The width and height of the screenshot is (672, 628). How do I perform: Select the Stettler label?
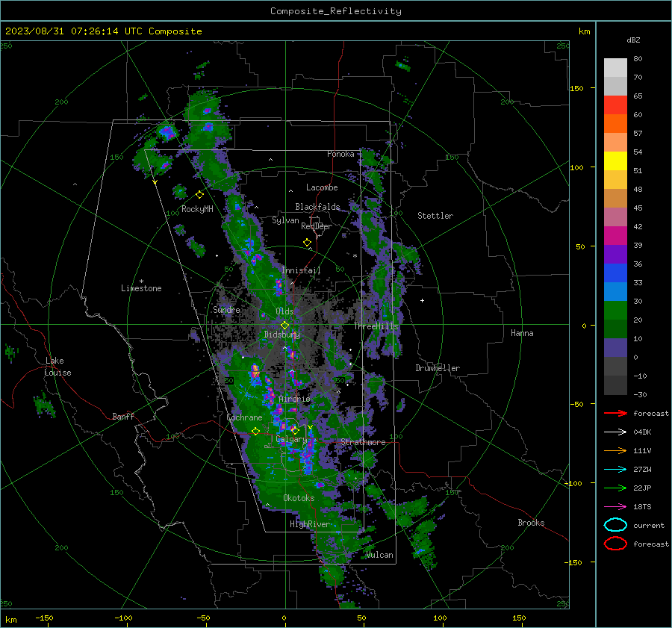(x=435, y=216)
